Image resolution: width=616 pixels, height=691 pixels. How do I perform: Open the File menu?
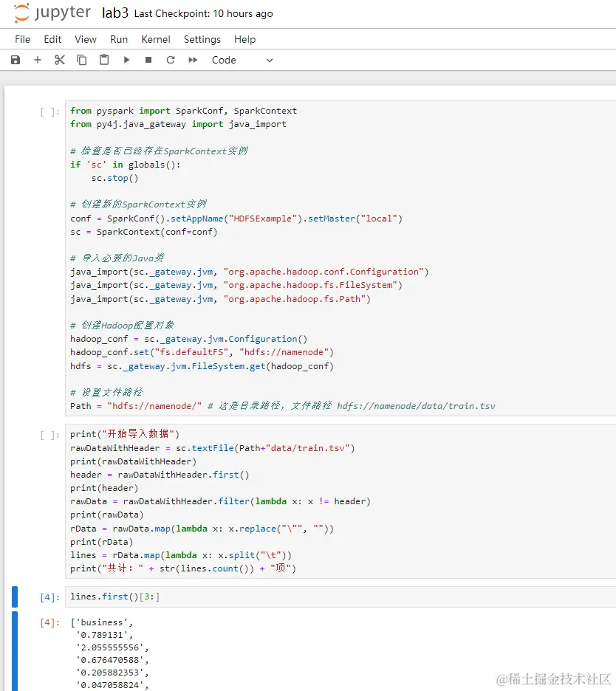[x=22, y=39]
